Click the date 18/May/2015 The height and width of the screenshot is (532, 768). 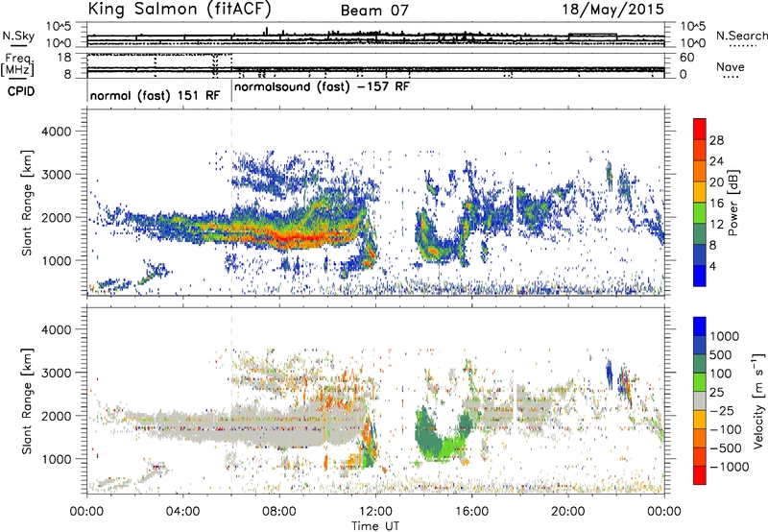[612, 10]
